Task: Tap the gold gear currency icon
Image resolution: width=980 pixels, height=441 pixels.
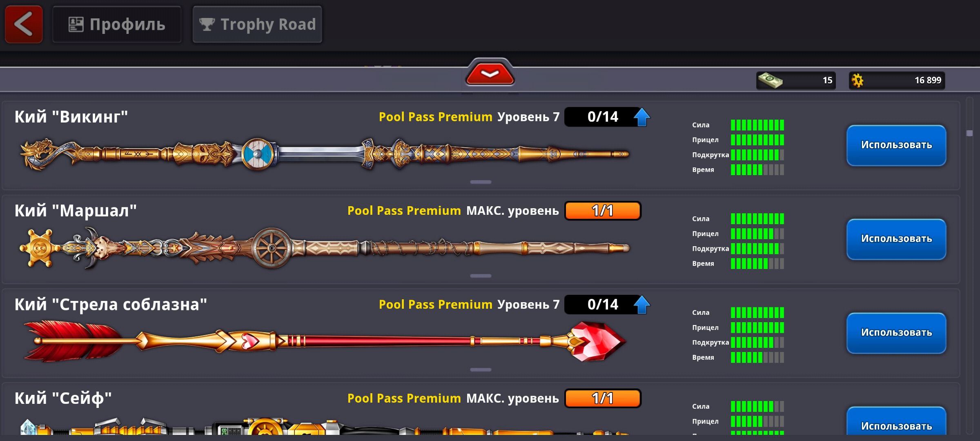Action: [x=857, y=80]
